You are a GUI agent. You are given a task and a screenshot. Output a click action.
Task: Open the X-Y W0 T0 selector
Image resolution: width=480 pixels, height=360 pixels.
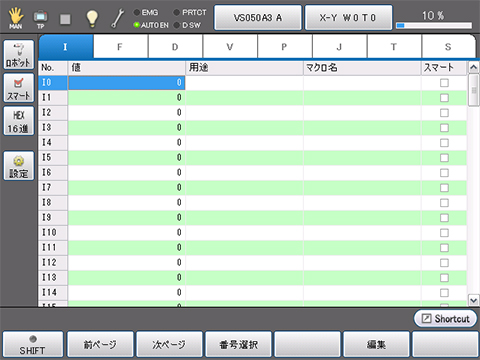pyautogui.click(x=348, y=18)
